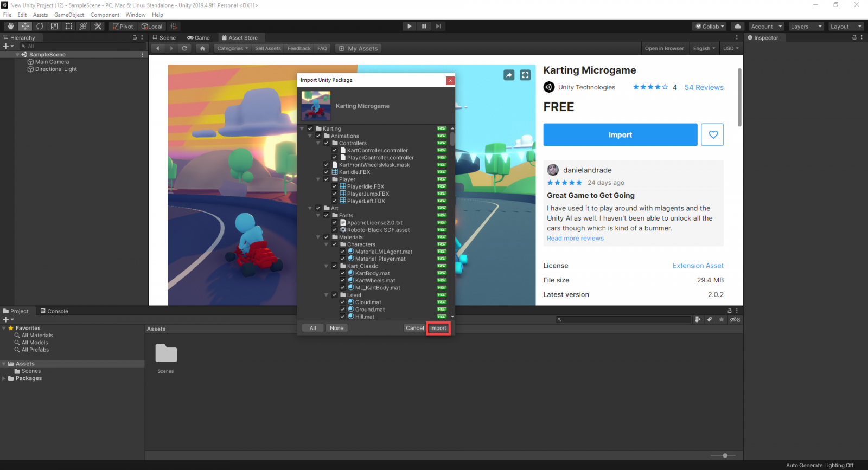Select the Rotate tool
The image size is (868, 470).
[x=40, y=26]
